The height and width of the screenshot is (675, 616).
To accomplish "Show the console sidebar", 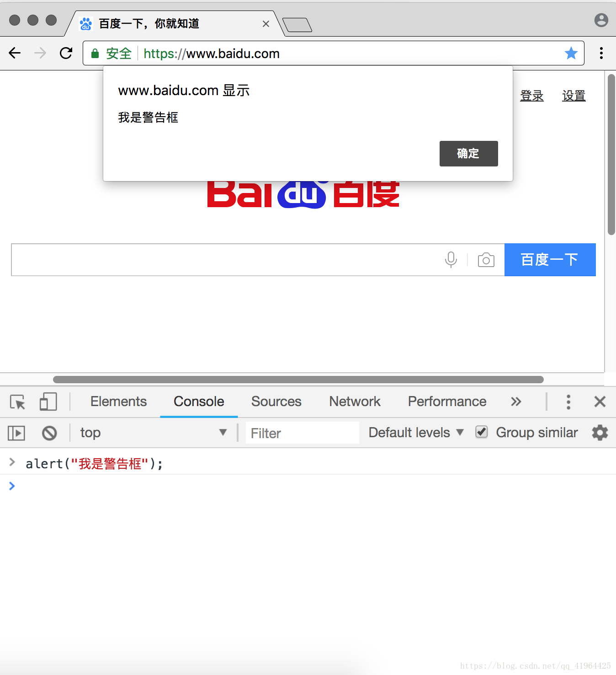I will click(x=16, y=433).
